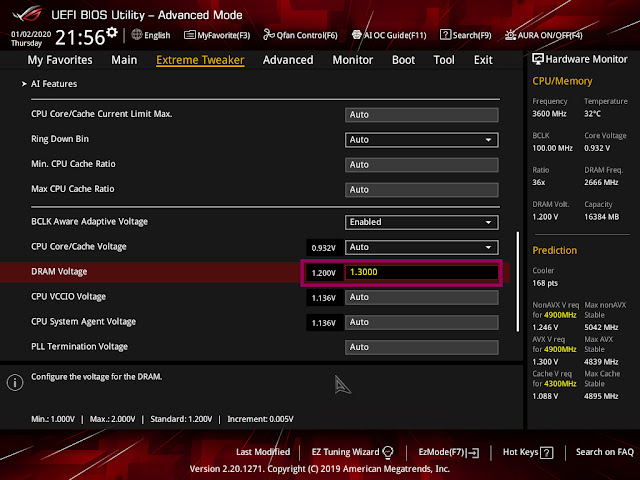Open the Advanced tab
The image size is (640, 480).
tap(288, 60)
